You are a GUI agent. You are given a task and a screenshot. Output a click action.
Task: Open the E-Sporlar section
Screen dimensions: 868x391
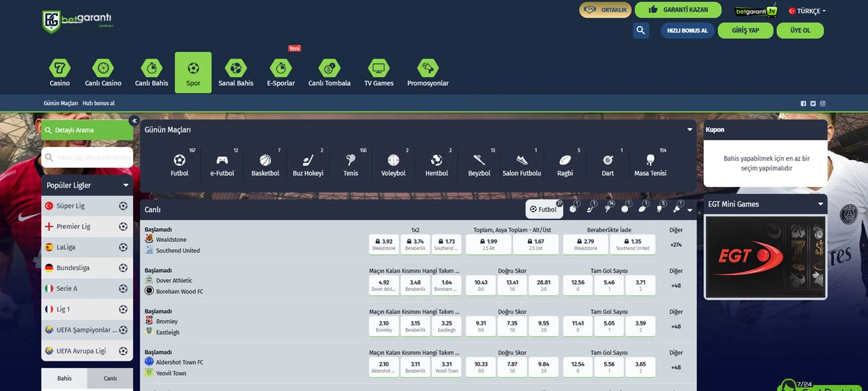click(281, 72)
